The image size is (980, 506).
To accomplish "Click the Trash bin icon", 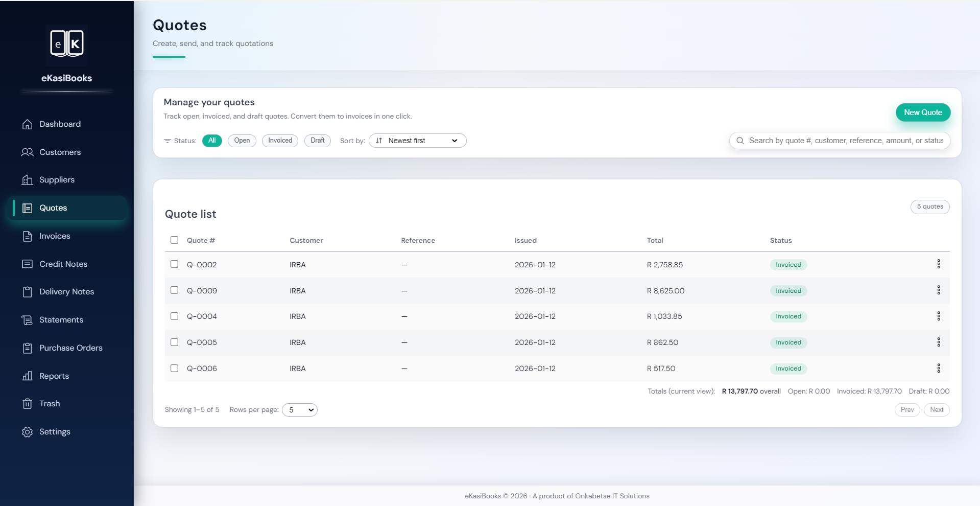I will pyautogui.click(x=27, y=403).
